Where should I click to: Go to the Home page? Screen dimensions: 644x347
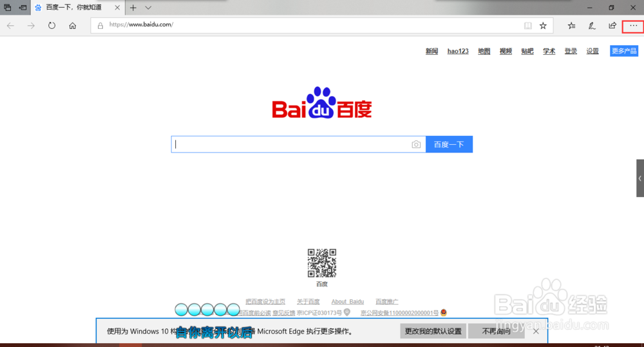click(x=73, y=26)
